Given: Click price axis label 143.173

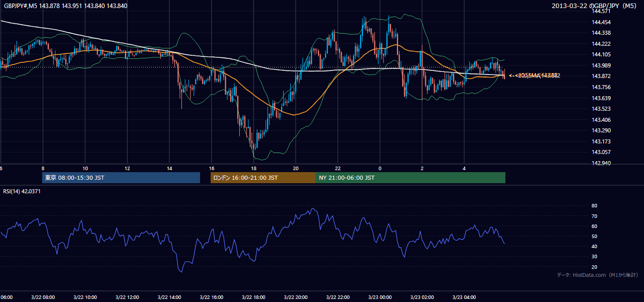Looking at the screenshot, I should (602, 141).
